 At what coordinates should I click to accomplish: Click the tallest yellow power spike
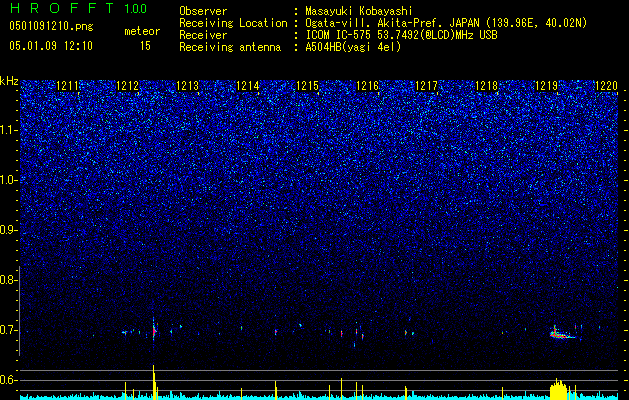click(x=154, y=382)
